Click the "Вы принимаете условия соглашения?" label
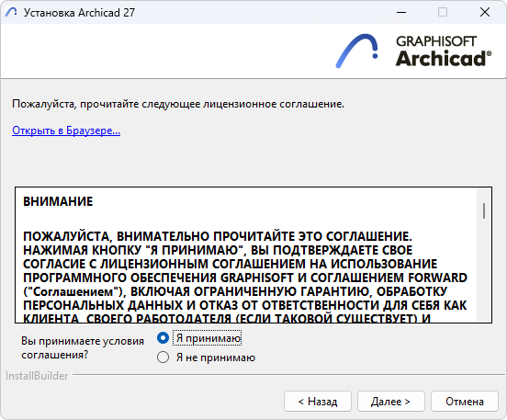The height and width of the screenshot is (420, 507). pos(83,347)
